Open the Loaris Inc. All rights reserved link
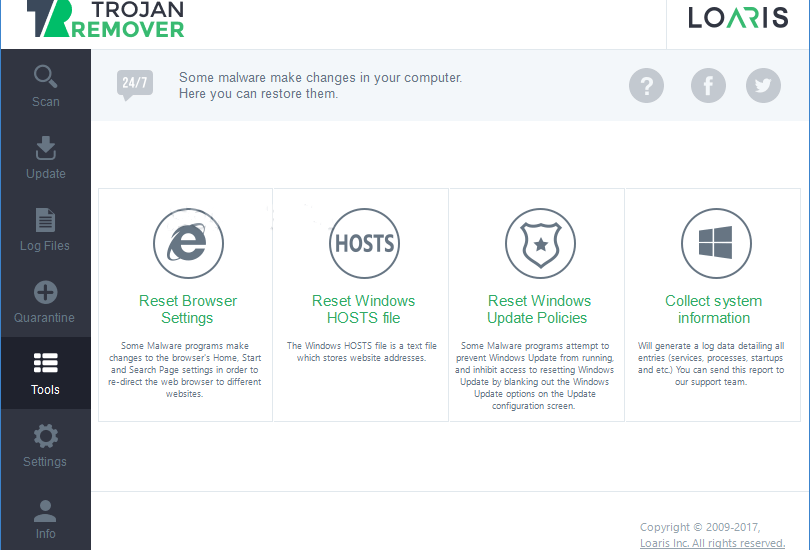Viewport: 810px width, 550px height. [x=712, y=543]
